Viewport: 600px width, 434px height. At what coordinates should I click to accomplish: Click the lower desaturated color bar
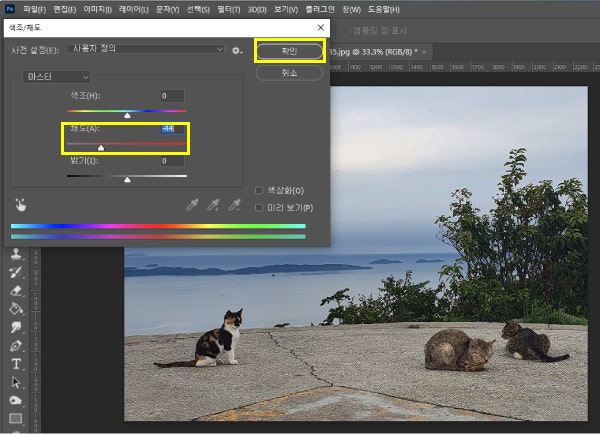[158, 237]
